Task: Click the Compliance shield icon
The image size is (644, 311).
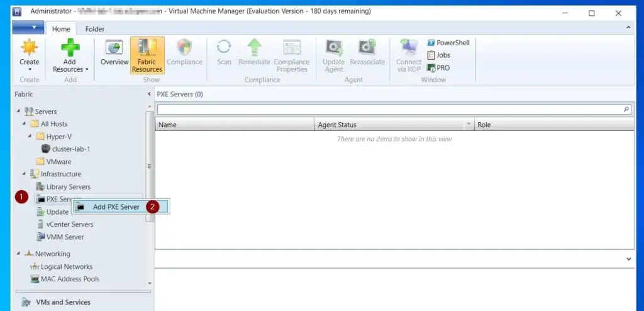Action: (184, 47)
